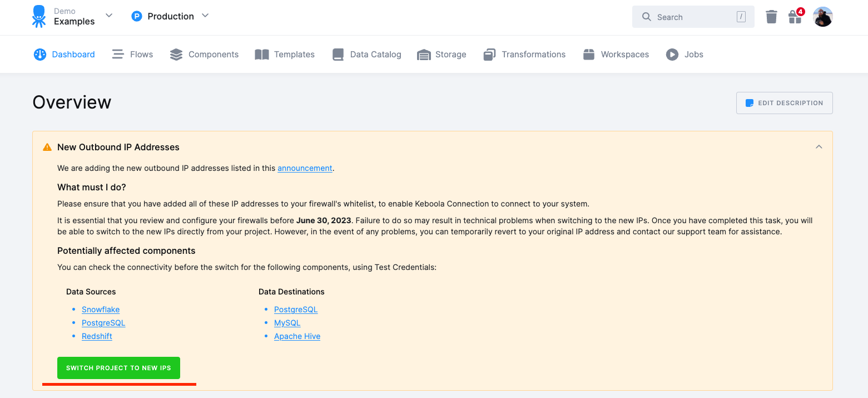Open the gift box what's new icon
This screenshot has width=868, height=398.
(795, 17)
